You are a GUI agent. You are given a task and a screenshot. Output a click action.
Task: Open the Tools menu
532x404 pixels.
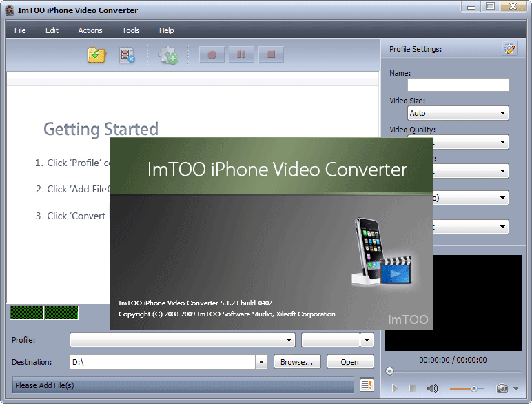(x=131, y=30)
